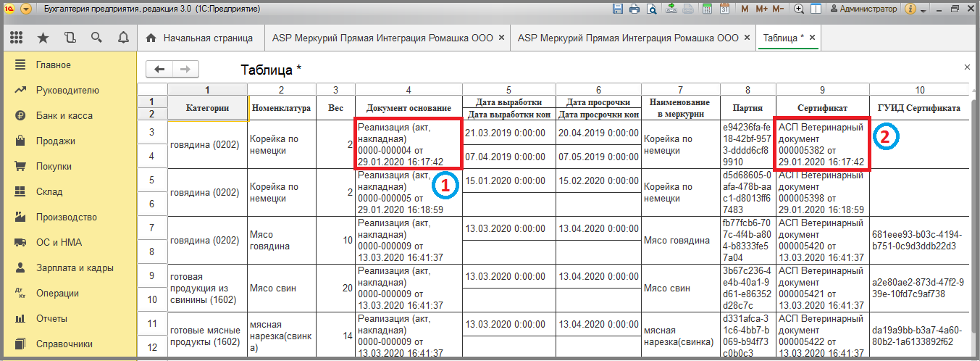The width and height of the screenshot is (980, 361).
Task: Click the zoom magnifier icon
Action: click(x=799, y=9)
